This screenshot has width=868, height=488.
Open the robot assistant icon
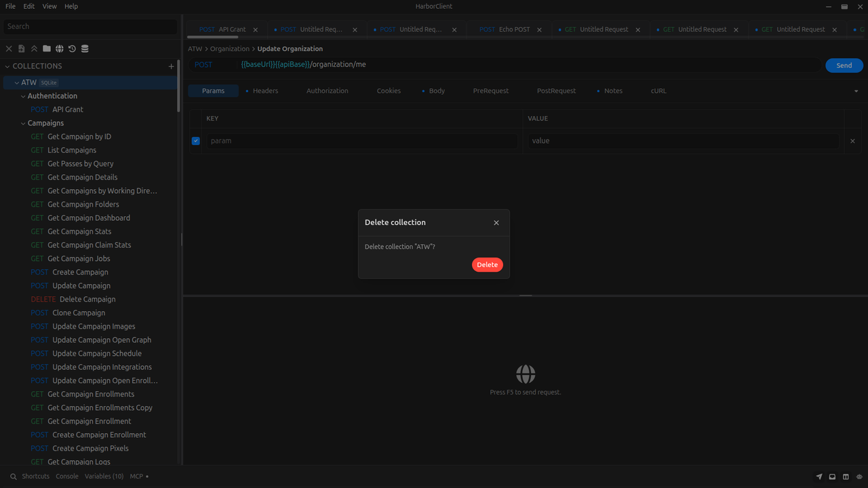click(859, 477)
